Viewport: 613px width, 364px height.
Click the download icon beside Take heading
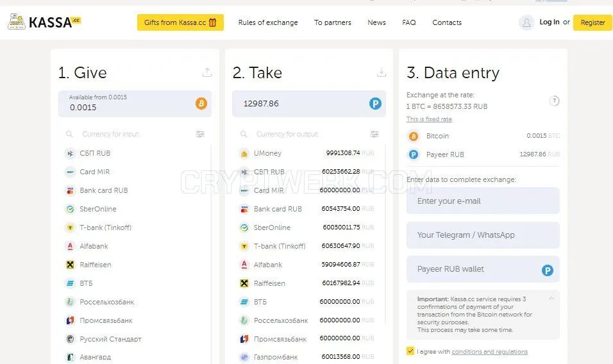tap(381, 72)
